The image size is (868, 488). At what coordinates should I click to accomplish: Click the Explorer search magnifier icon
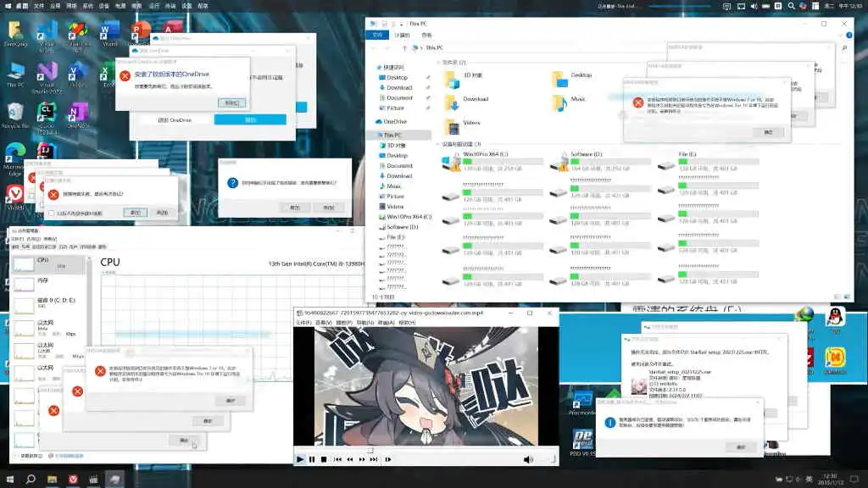tap(844, 48)
